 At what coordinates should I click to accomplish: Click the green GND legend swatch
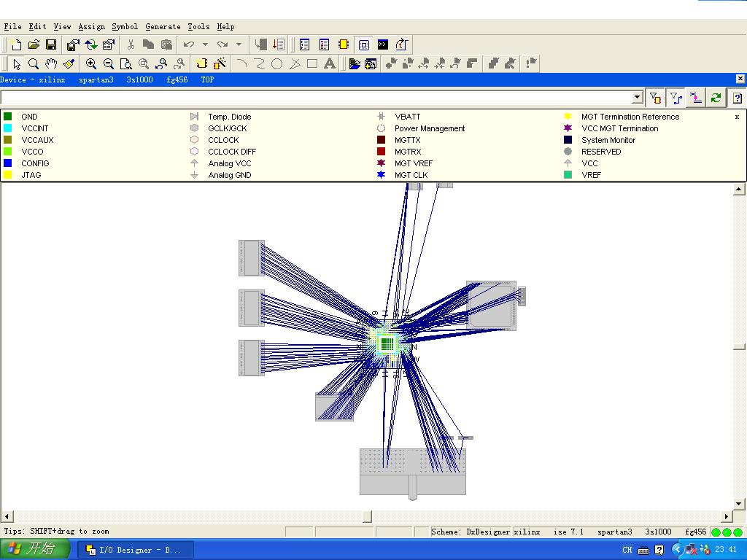pyautogui.click(x=8, y=117)
